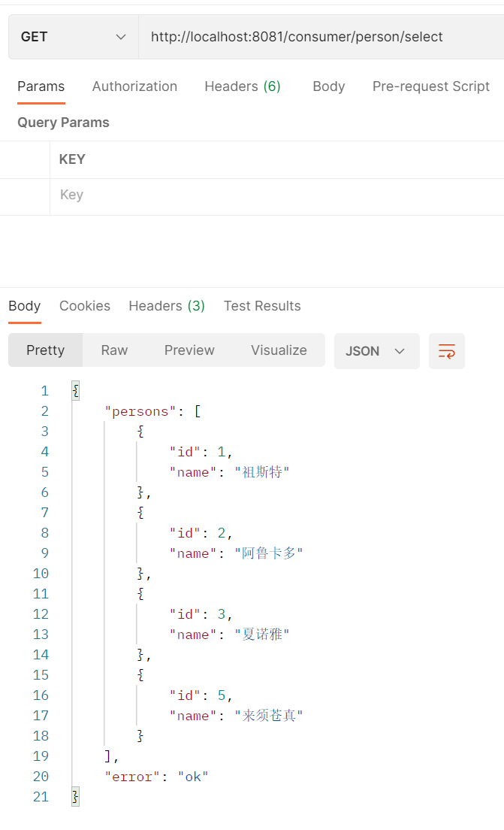The height and width of the screenshot is (830, 504).
Task: Select the Pretty view button
Action: (x=46, y=350)
